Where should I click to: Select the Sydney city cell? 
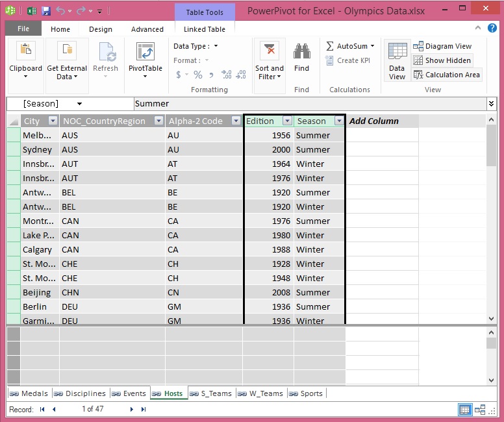pos(40,150)
